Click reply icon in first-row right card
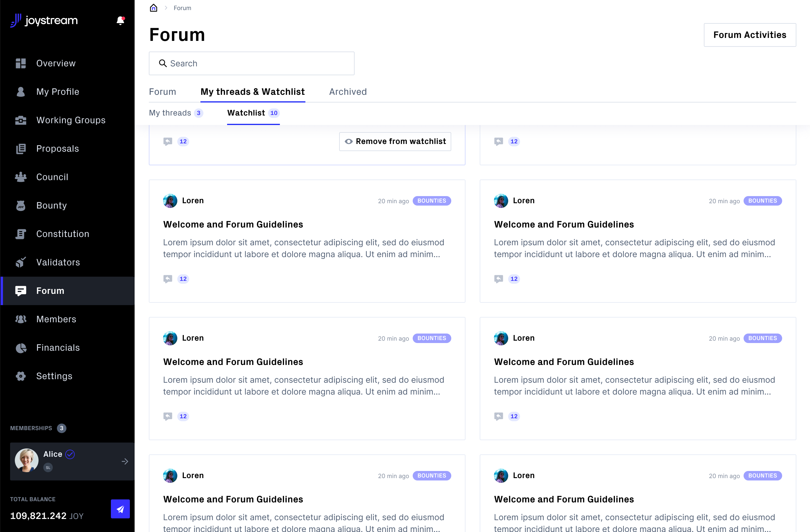 tap(499, 141)
